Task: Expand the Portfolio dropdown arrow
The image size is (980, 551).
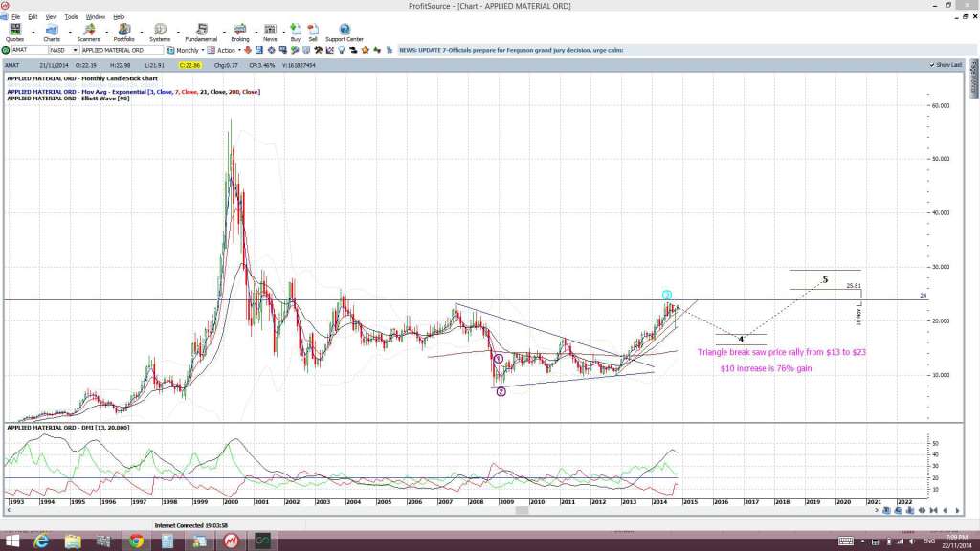Action: tap(142, 32)
